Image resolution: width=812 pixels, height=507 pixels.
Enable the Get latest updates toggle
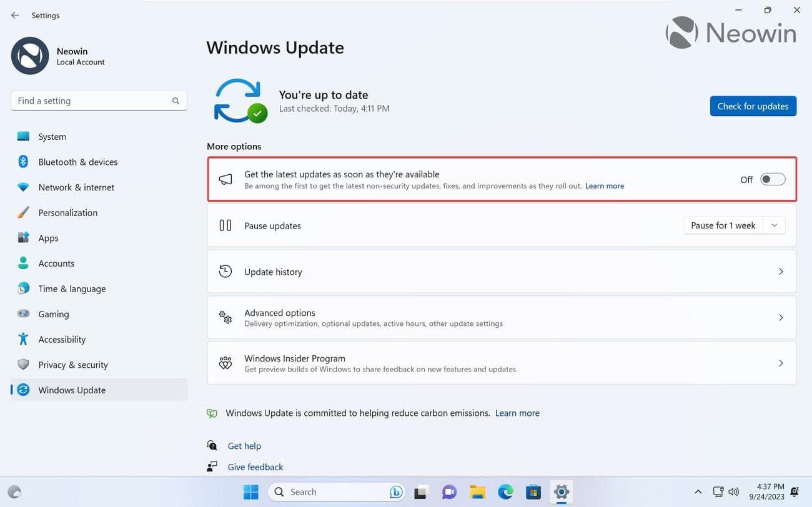(772, 179)
